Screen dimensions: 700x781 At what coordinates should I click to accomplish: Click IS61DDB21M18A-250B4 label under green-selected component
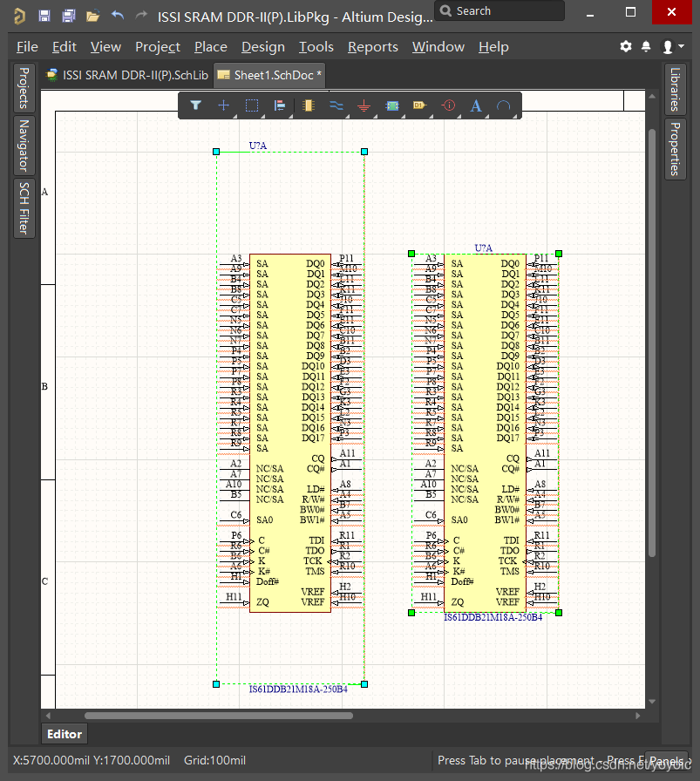493,617
